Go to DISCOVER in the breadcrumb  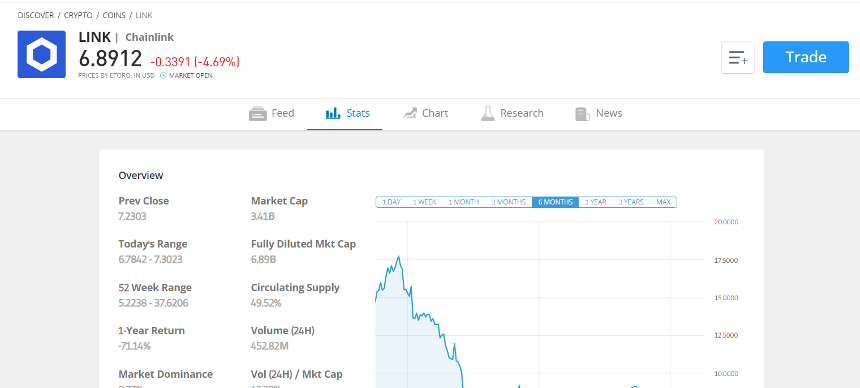click(36, 15)
